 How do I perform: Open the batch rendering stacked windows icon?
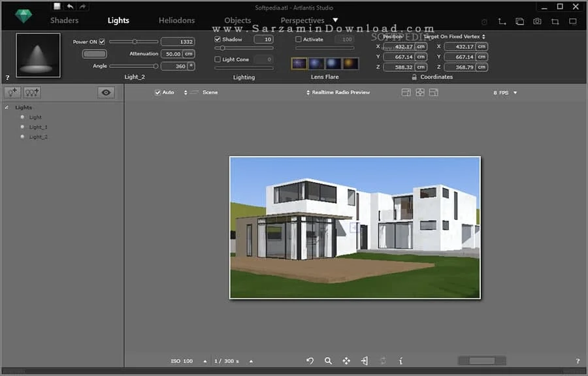(x=520, y=22)
